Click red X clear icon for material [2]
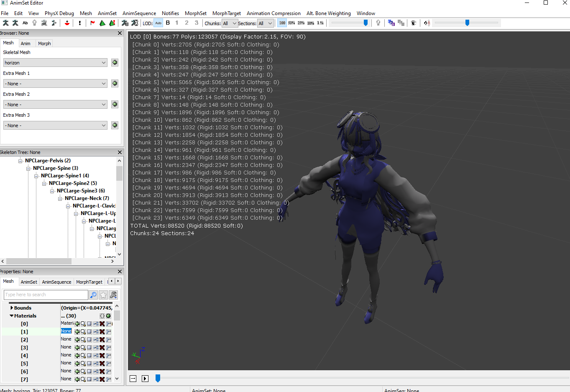This screenshot has height=392, width=570. pos(102,340)
